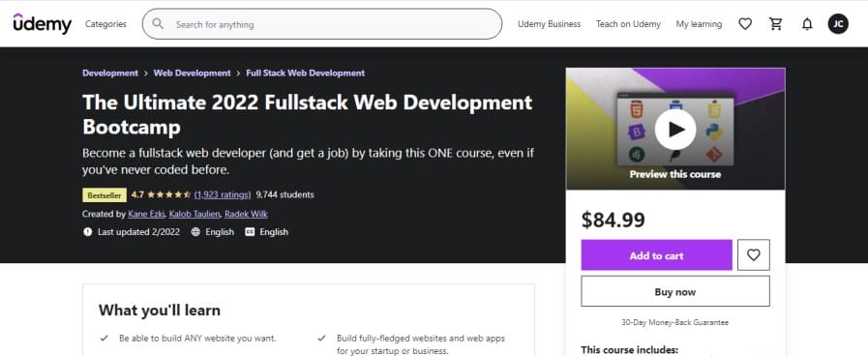
Task: Click the $84.99 price
Action: pos(614,220)
